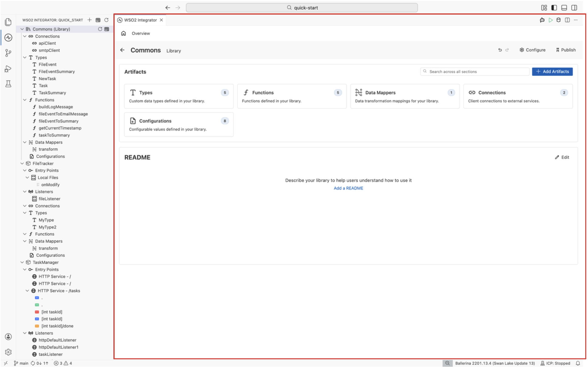Viewport: 588px width, 368px height.
Task: Click the Publish button
Action: 566,50
